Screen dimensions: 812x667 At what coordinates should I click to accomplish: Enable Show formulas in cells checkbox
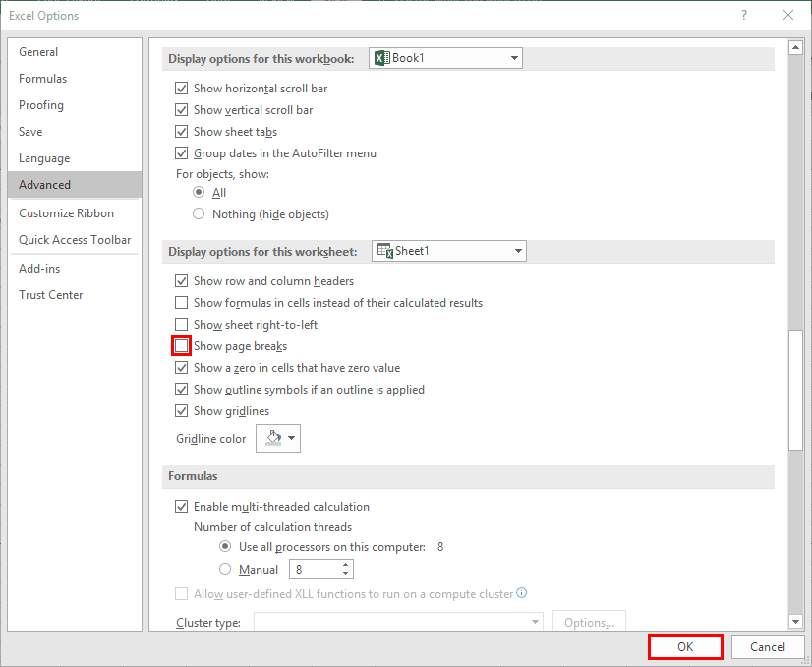point(181,303)
